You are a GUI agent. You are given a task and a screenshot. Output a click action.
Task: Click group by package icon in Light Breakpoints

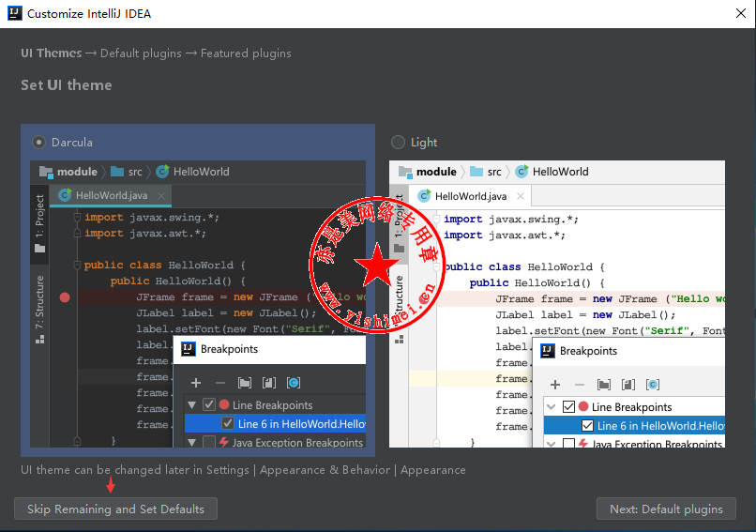(604, 385)
